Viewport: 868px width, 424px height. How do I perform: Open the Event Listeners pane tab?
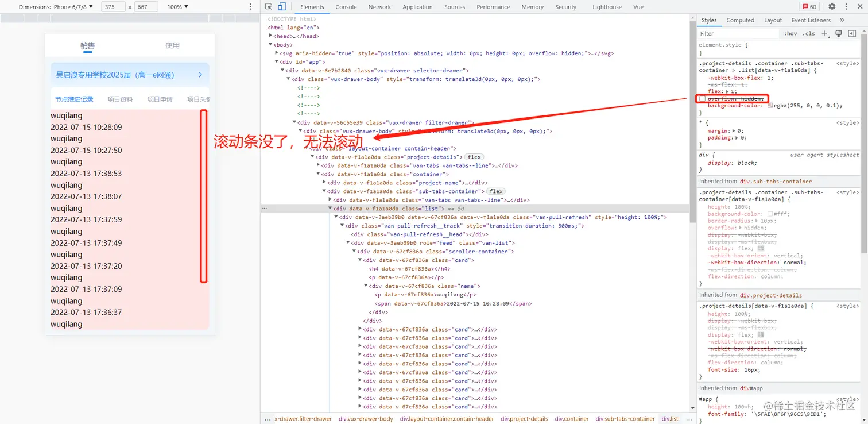click(x=811, y=20)
